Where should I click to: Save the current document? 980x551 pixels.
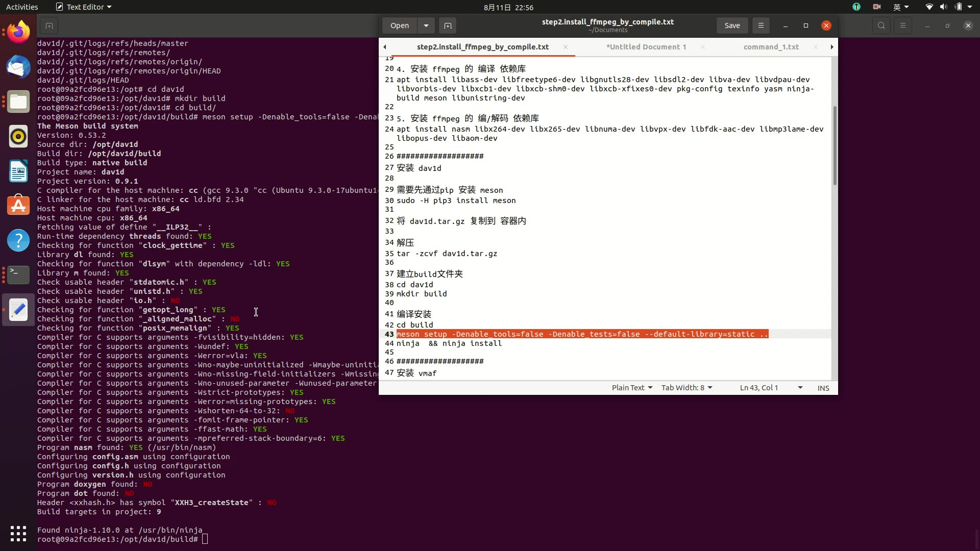732,25
